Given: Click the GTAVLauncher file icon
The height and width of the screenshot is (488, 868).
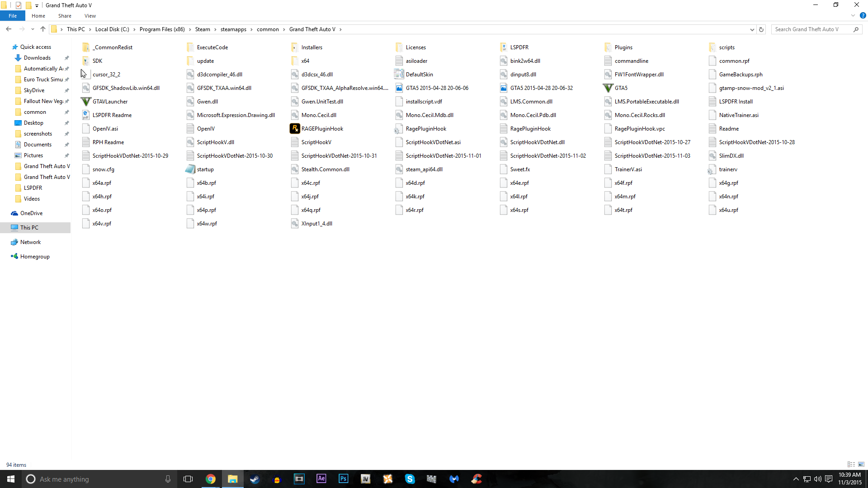Looking at the screenshot, I should (x=86, y=102).
